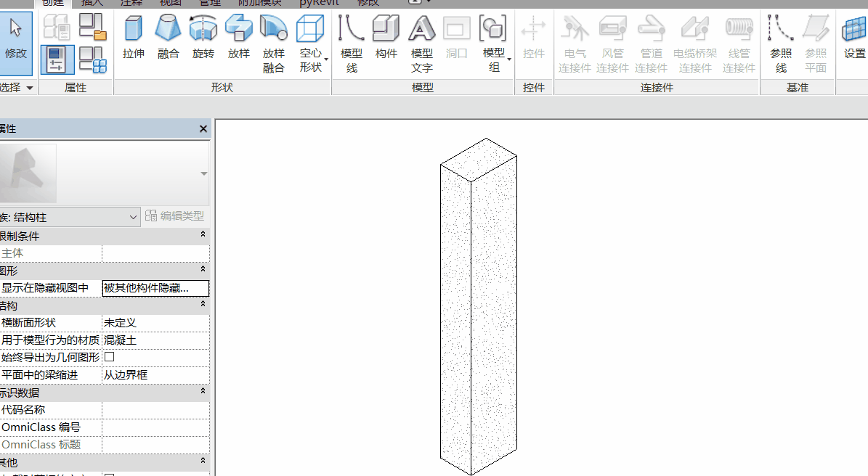Select the 融合 blend tool
The width and height of the screenshot is (868, 476).
click(168, 37)
